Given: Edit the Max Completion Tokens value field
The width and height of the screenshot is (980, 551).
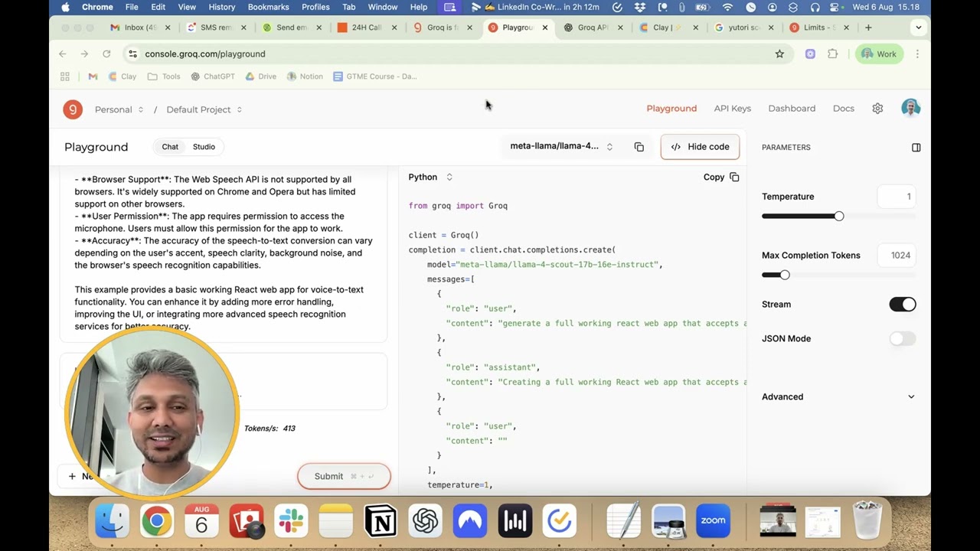Looking at the screenshot, I should [896, 256].
